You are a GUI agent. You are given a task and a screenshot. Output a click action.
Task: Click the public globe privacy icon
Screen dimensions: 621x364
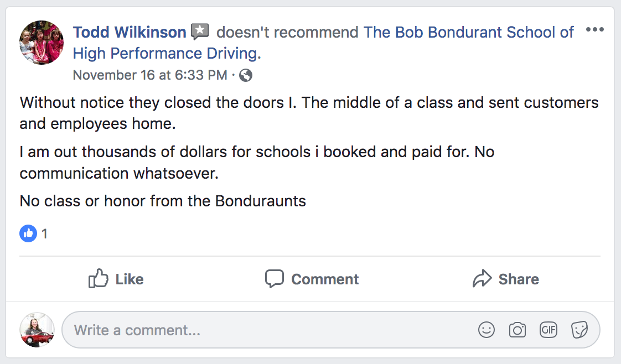point(246,75)
